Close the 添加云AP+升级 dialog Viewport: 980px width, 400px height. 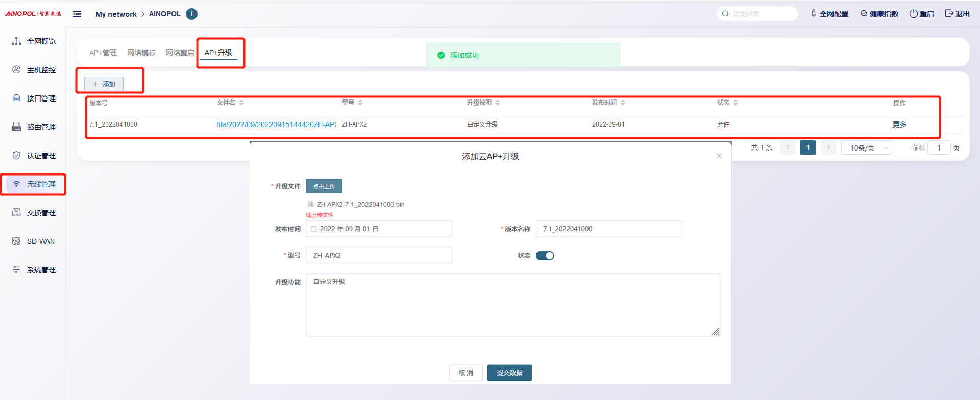pos(719,156)
